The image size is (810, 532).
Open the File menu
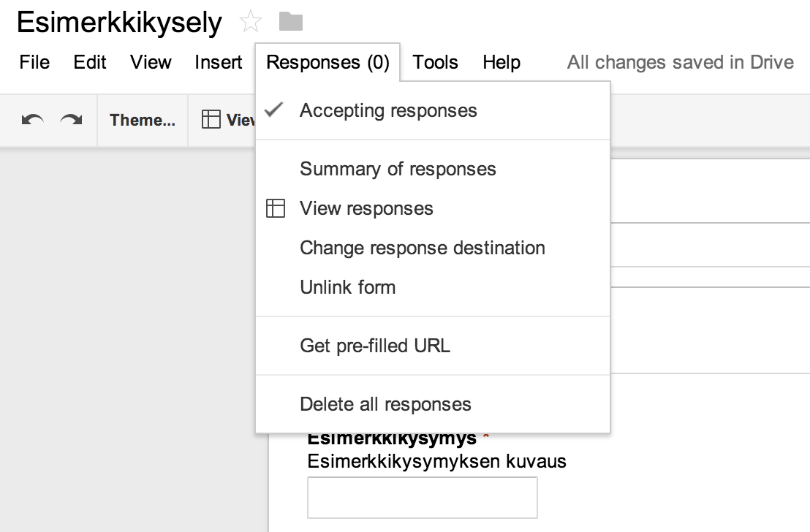pyautogui.click(x=34, y=63)
